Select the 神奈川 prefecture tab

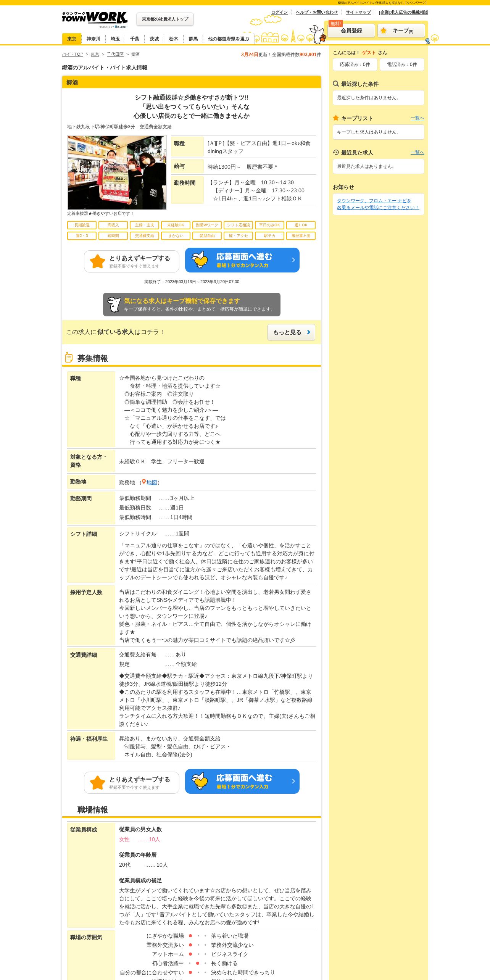[93, 39]
